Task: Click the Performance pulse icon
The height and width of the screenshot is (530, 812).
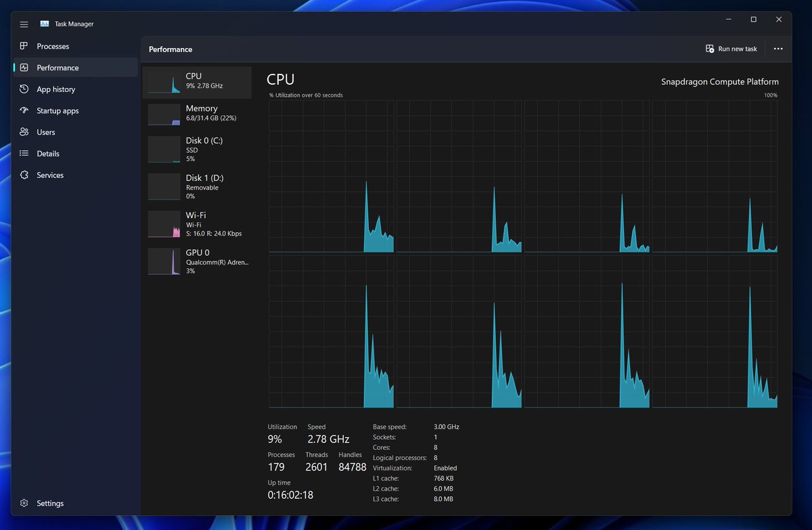Action: coord(24,68)
